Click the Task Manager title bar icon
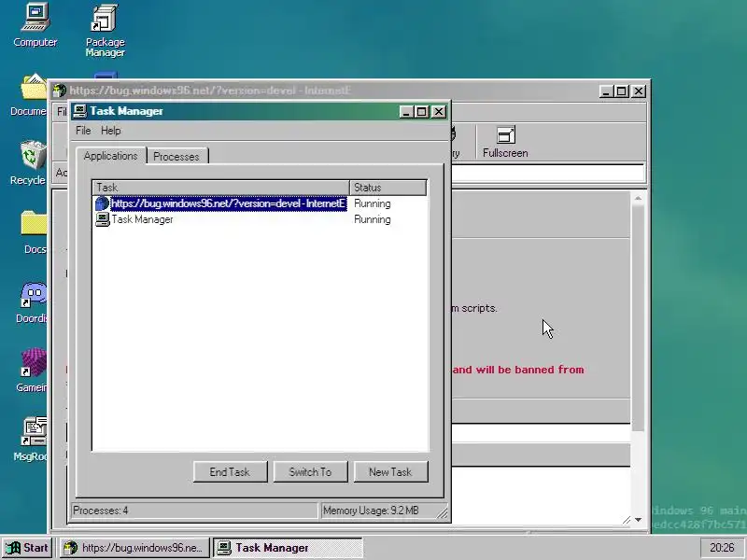This screenshot has height=560, width=747. coord(79,111)
